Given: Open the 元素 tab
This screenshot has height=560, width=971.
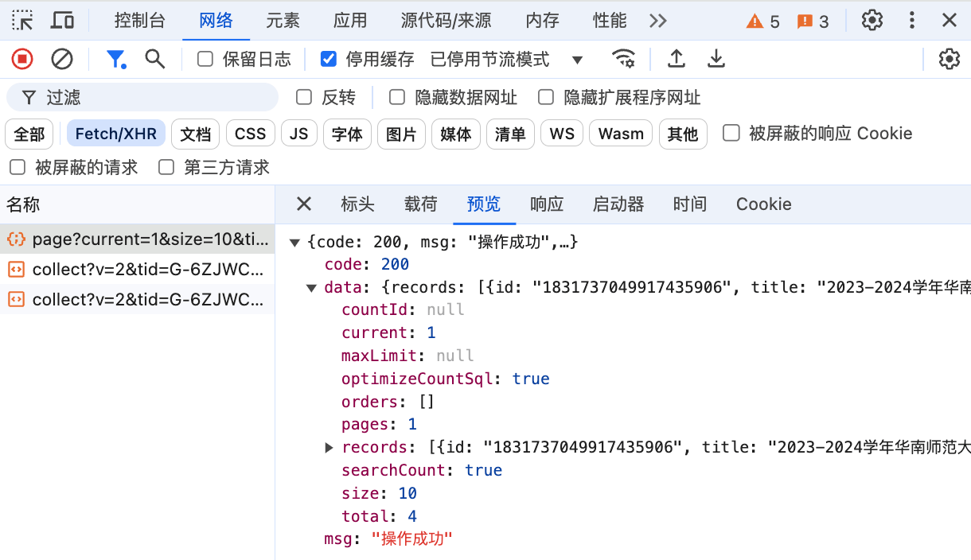Looking at the screenshot, I should pos(283,21).
